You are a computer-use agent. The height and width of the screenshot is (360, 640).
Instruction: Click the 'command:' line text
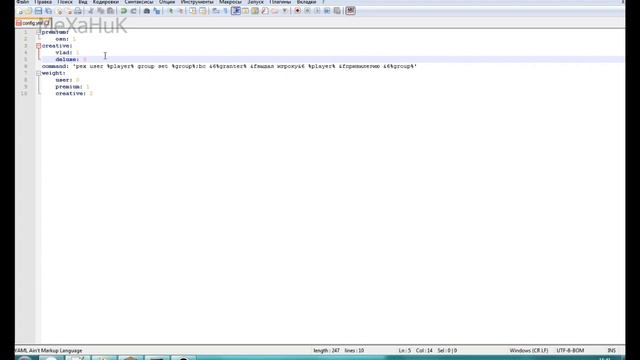tap(229, 66)
